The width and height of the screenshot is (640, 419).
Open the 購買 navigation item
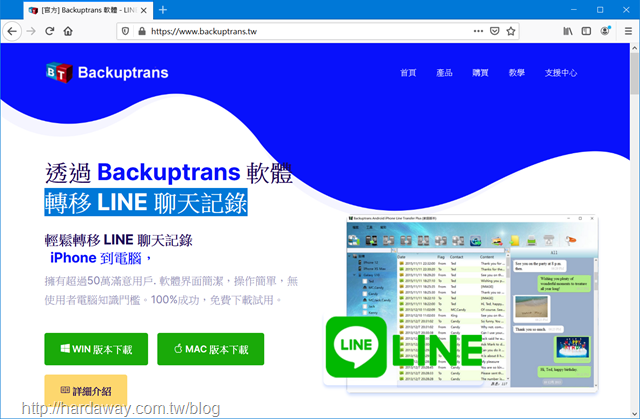tap(480, 73)
